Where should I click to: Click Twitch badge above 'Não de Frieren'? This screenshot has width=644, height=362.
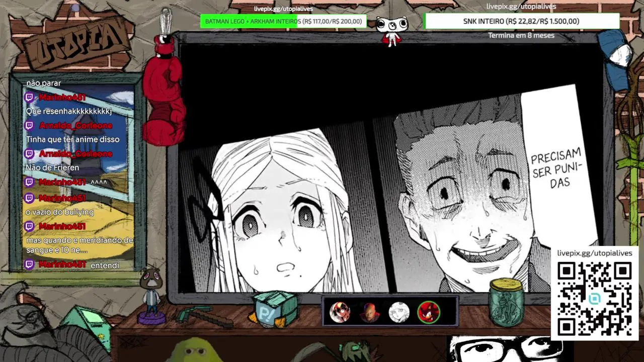coord(30,154)
